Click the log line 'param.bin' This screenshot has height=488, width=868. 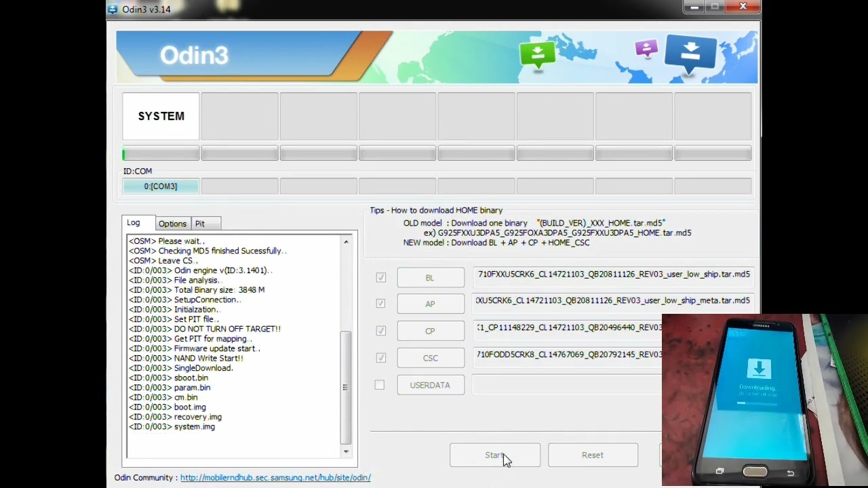coord(170,388)
